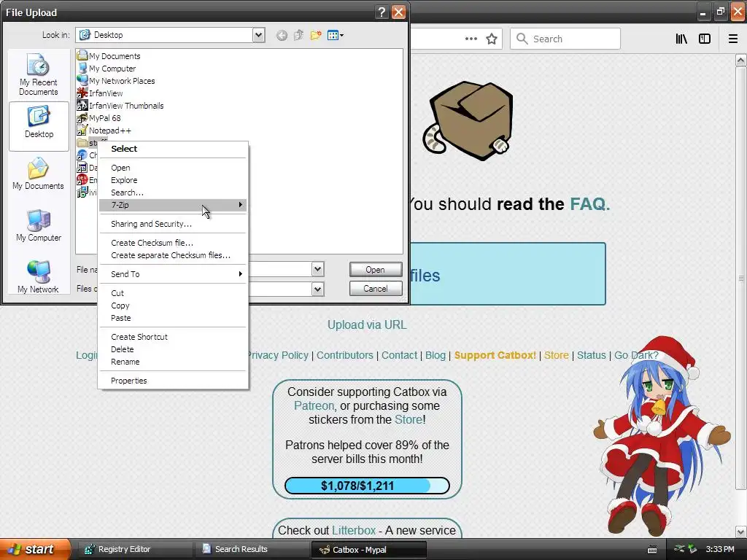747x560 pixels.
Task: Choose Create separate Checksum files...
Action: point(173,255)
